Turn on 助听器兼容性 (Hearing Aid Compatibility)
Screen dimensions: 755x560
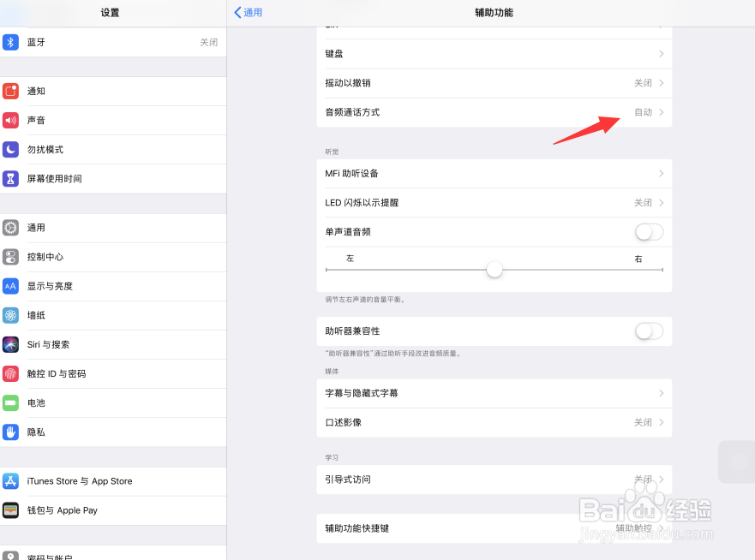pyautogui.click(x=649, y=331)
